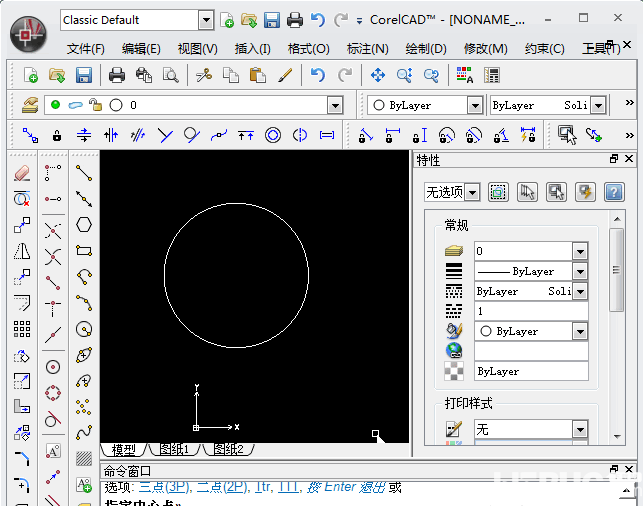
Task: Click the Paste clipboard icon
Action: (258, 75)
